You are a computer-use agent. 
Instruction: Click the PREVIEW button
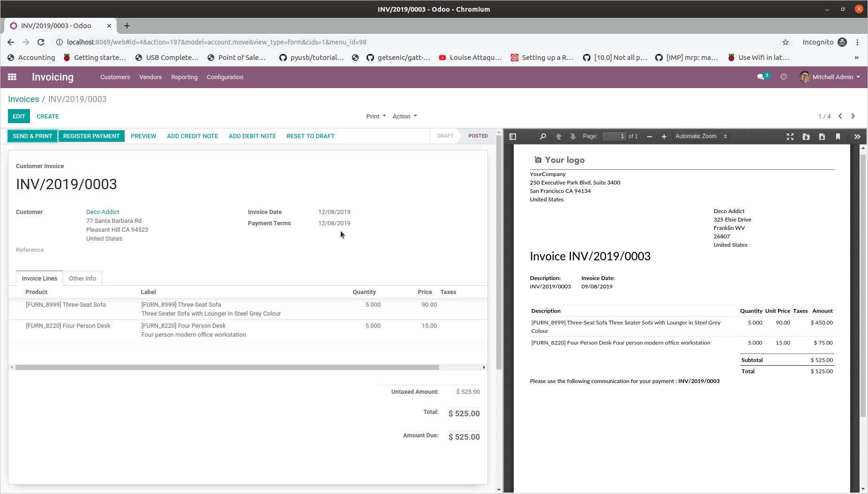143,136
